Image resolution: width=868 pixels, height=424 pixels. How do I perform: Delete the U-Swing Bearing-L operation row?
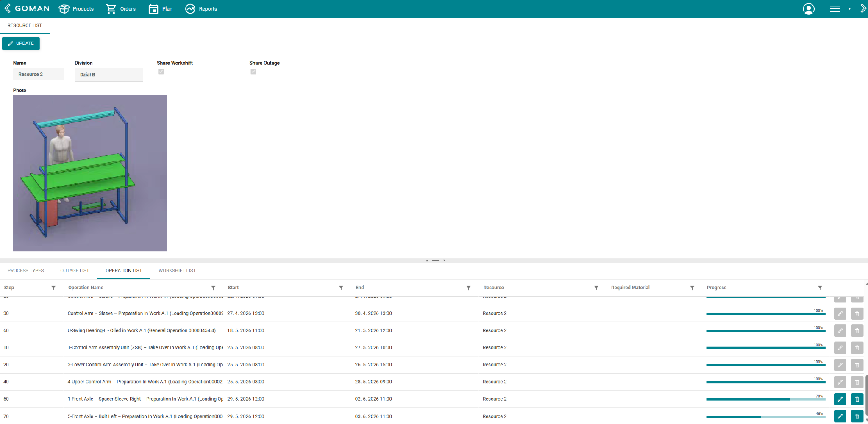coord(857,331)
